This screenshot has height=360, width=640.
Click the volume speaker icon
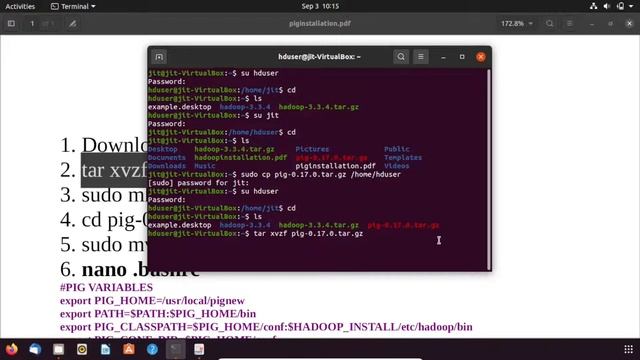click(607, 6)
